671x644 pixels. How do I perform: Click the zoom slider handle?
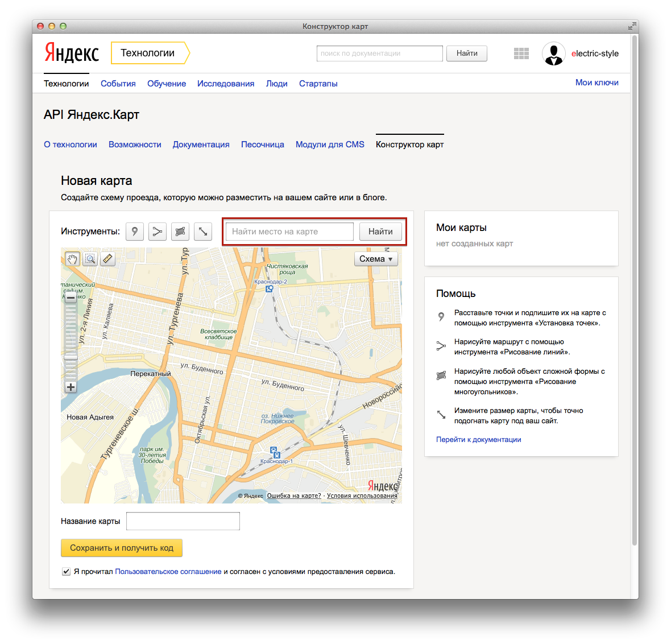coord(71,357)
